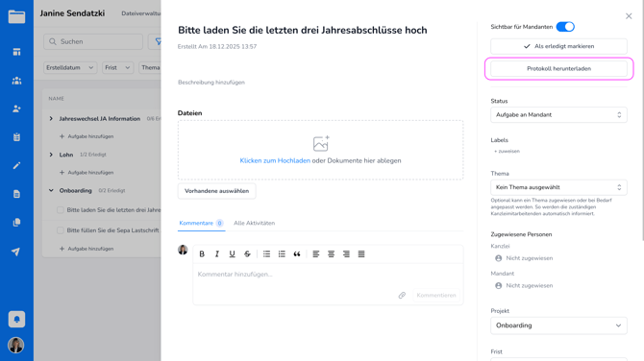
Task: Check the 'Bitte laden Sie die letzten' task checkbox
Action: coord(61,210)
